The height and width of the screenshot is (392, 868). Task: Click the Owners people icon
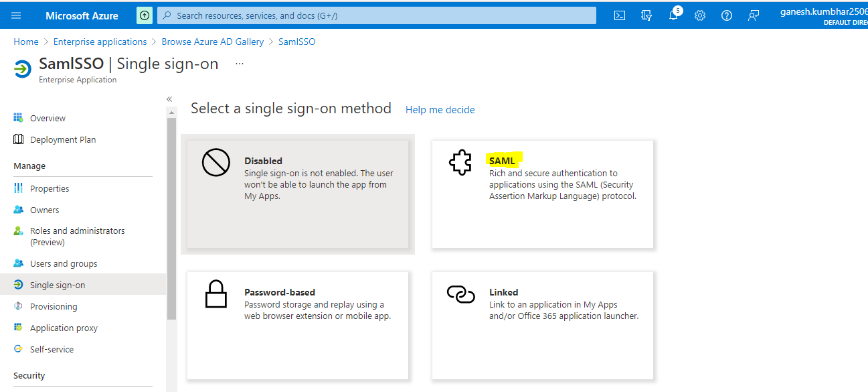pyautogui.click(x=19, y=210)
